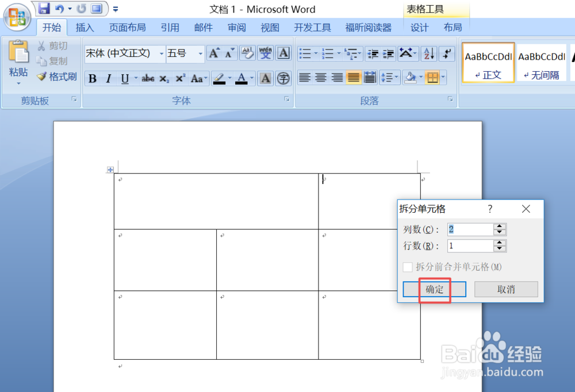Apply character border icon
The height and width of the screenshot is (392, 575).
coord(283,53)
